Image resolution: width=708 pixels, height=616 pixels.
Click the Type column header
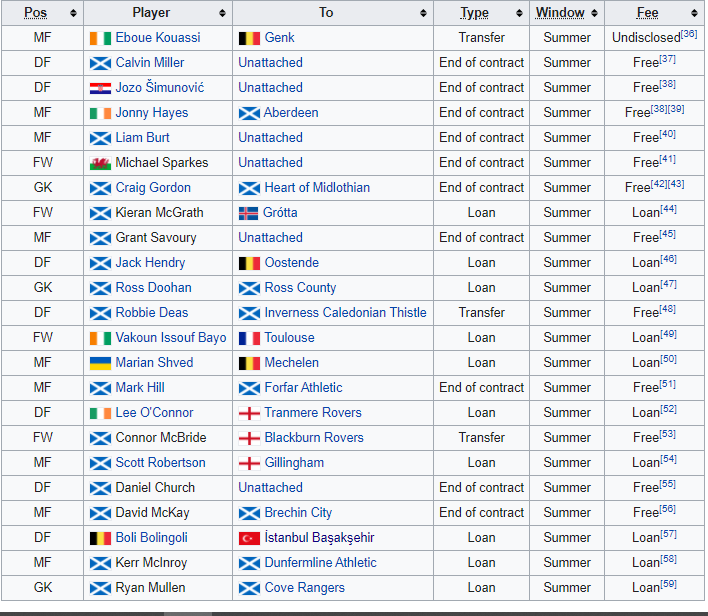click(x=481, y=13)
